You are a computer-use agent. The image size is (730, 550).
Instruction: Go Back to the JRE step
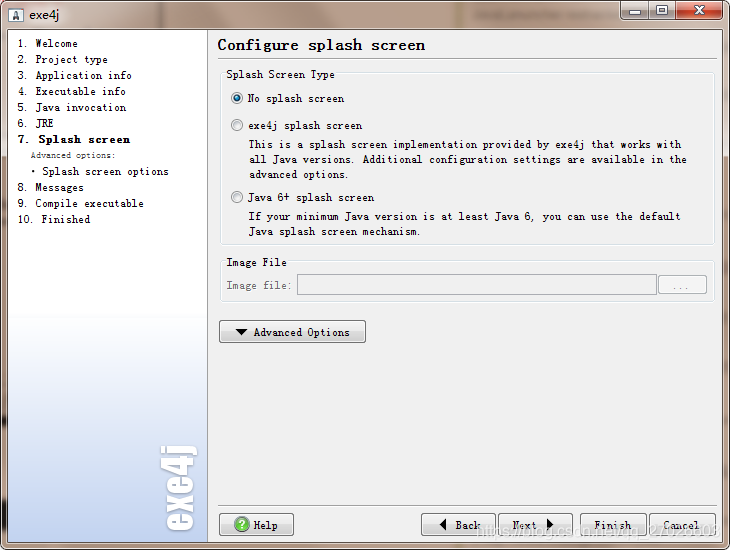point(458,525)
